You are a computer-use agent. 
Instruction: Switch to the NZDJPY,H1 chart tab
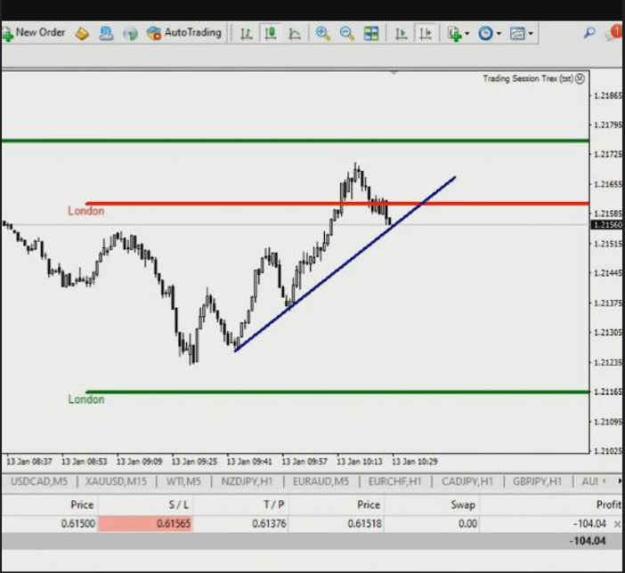pos(247,481)
